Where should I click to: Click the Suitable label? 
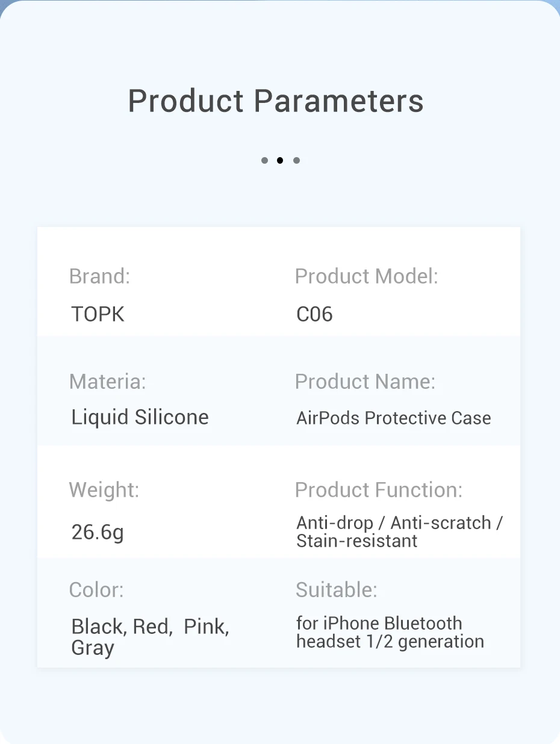click(337, 590)
